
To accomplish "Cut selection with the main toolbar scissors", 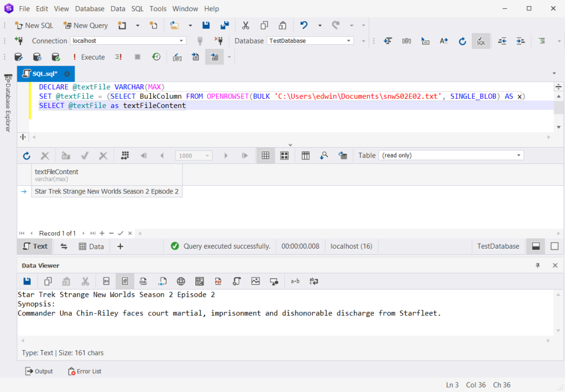I will point(246,25).
